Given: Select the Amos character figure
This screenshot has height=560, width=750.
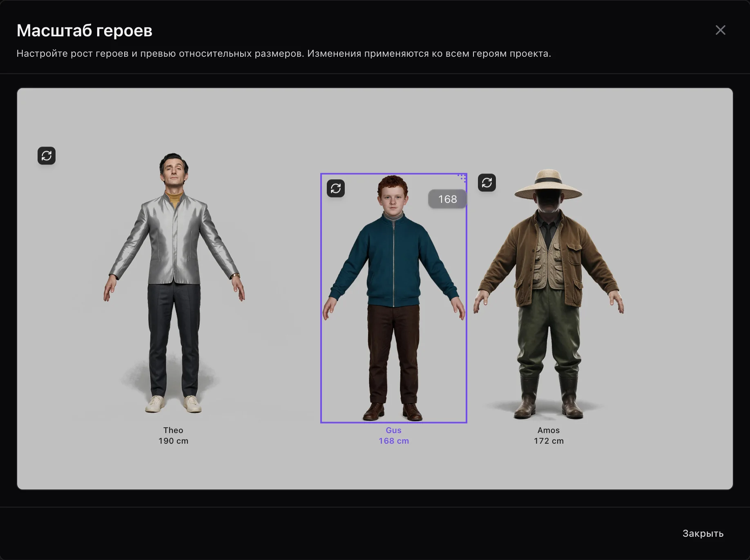Looking at the screenshot, I should (x=549, y=294).
